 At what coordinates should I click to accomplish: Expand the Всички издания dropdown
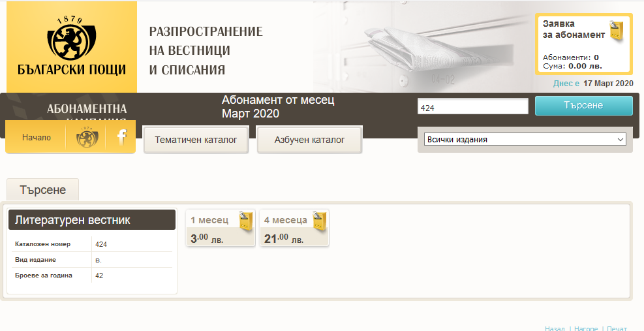[525, 139]
